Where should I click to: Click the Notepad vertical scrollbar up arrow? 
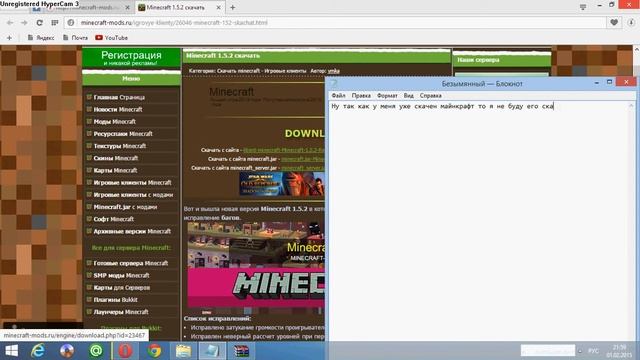coord(631,105)
